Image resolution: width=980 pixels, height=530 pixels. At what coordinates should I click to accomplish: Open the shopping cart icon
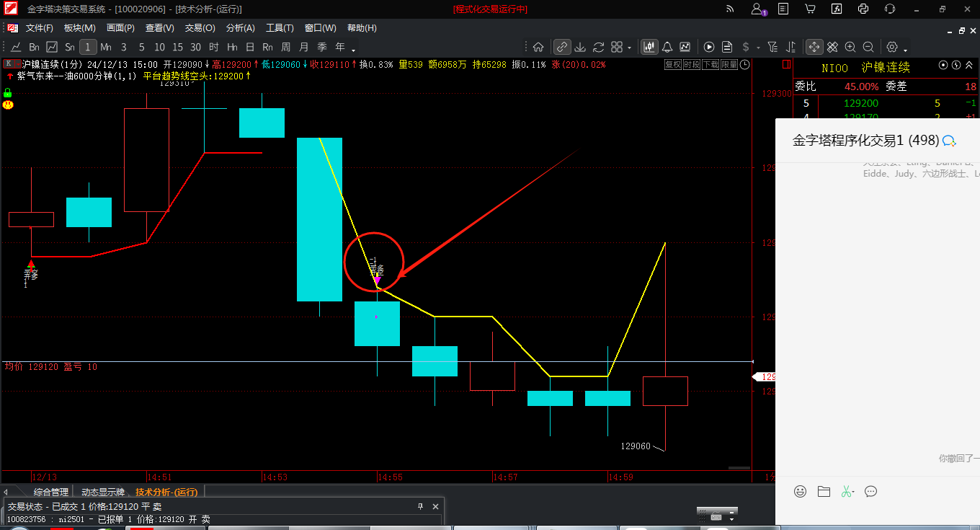click(810, 9)
